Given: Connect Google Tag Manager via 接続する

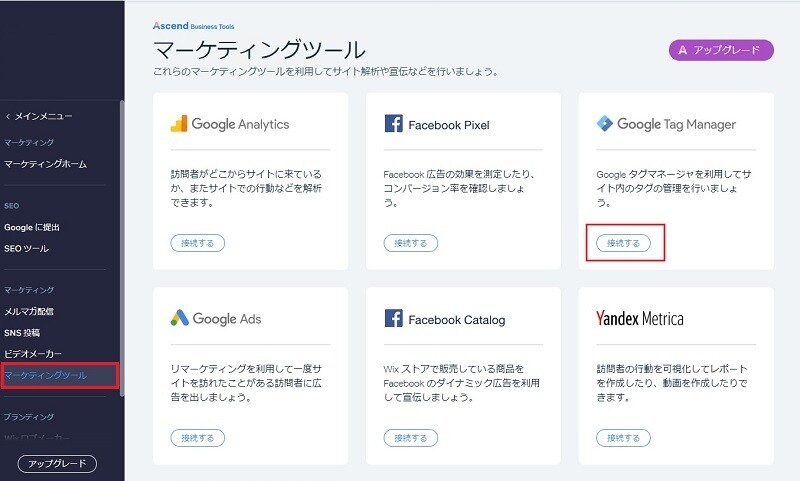Looking at the screenshot, I should click(x=623, y=243).
